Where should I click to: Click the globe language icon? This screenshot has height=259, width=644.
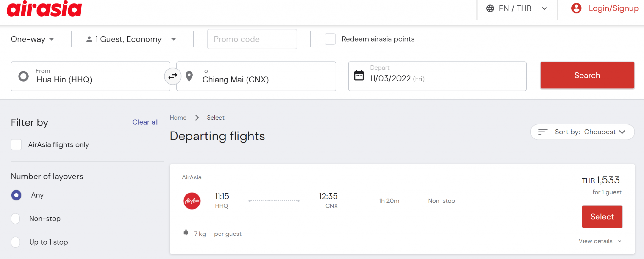(490, 8)
